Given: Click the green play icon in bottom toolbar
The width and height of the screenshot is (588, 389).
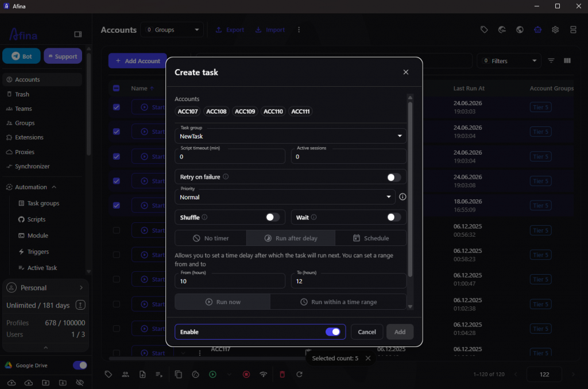Looking at the screenshot, I should click(x=212, y=375).
